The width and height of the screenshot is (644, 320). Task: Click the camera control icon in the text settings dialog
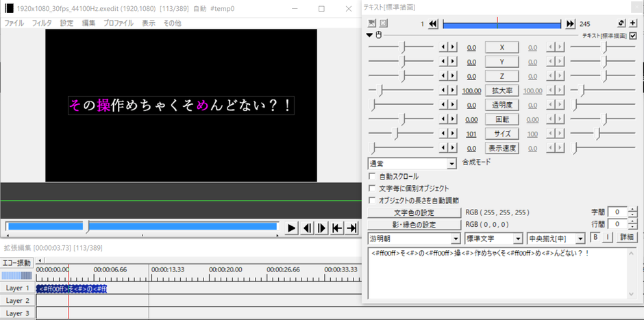click(372, 23)
